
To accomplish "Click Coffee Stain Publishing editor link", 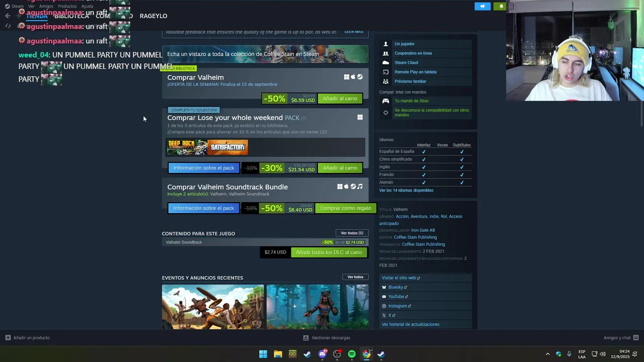I will [x=415, y=237].
